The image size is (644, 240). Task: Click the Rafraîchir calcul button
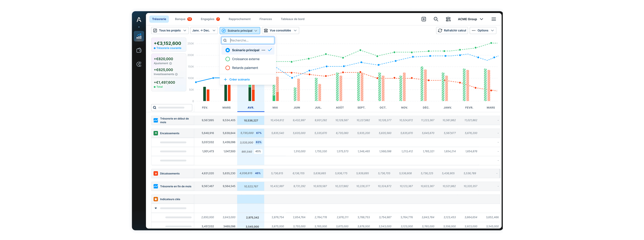452,30
